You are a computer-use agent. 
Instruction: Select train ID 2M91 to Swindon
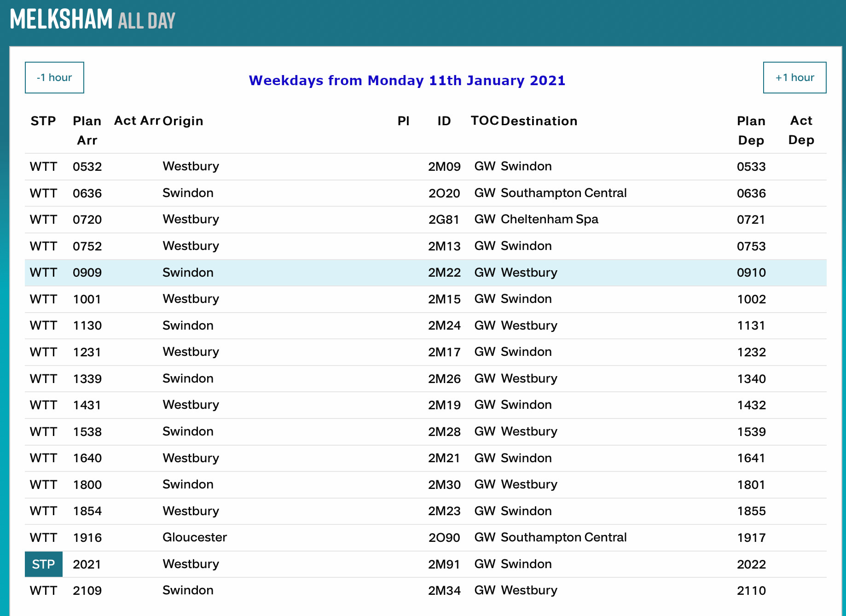[444, 564]
